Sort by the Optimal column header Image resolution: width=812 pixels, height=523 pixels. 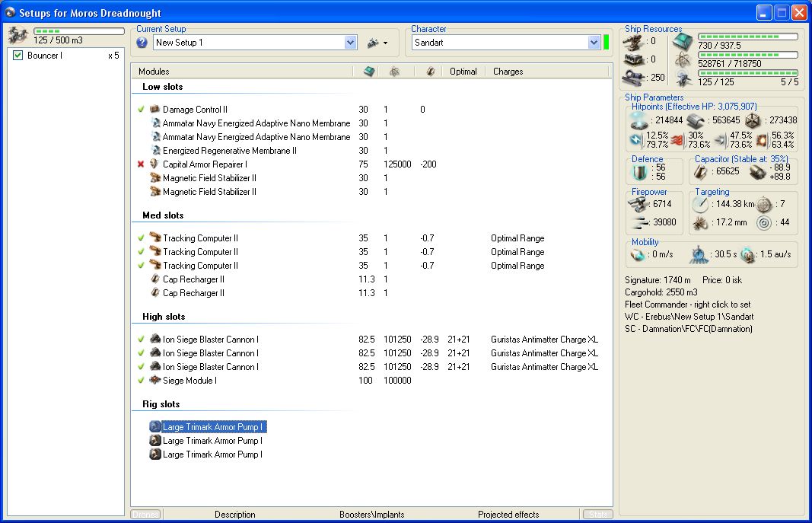(463, 72)
